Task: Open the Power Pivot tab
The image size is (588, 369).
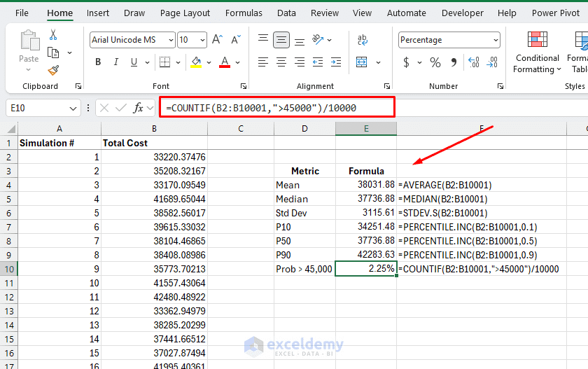Action: tap(556, 13)
